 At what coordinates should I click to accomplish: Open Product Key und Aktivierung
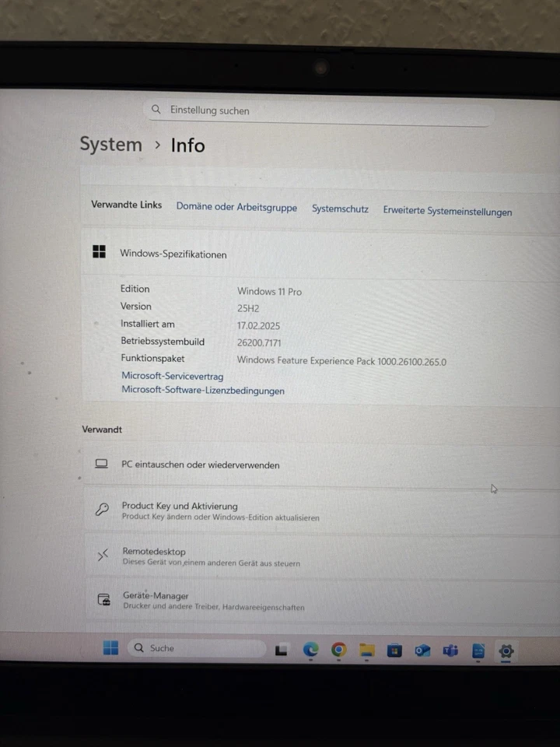point(322,510)
